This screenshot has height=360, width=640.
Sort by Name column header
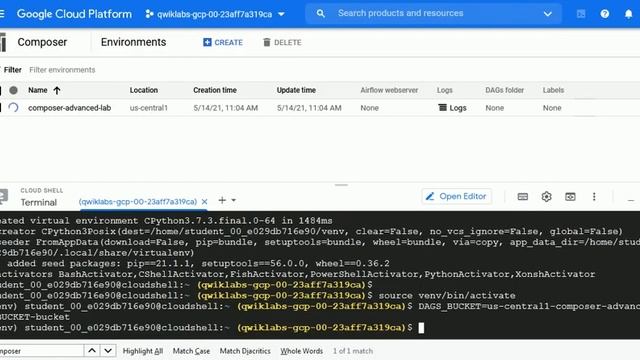38,90
